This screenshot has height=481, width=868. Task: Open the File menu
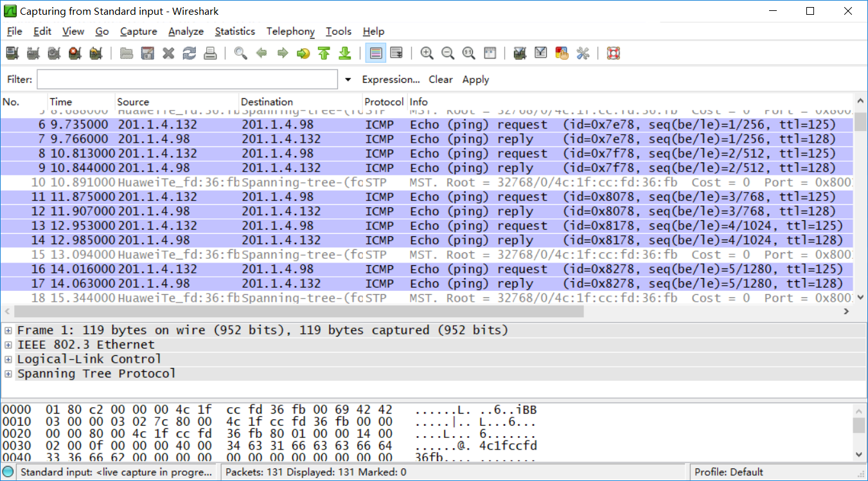coord(14,31)
